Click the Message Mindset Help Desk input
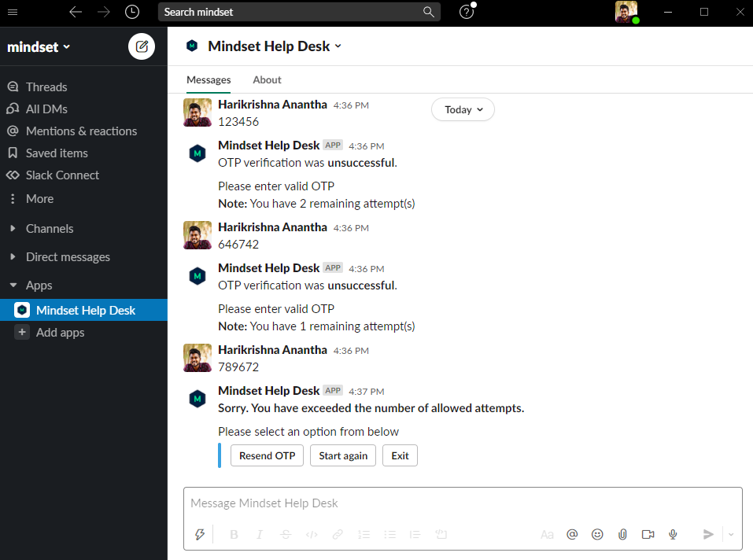753x560 pixels. click(463, 503)
